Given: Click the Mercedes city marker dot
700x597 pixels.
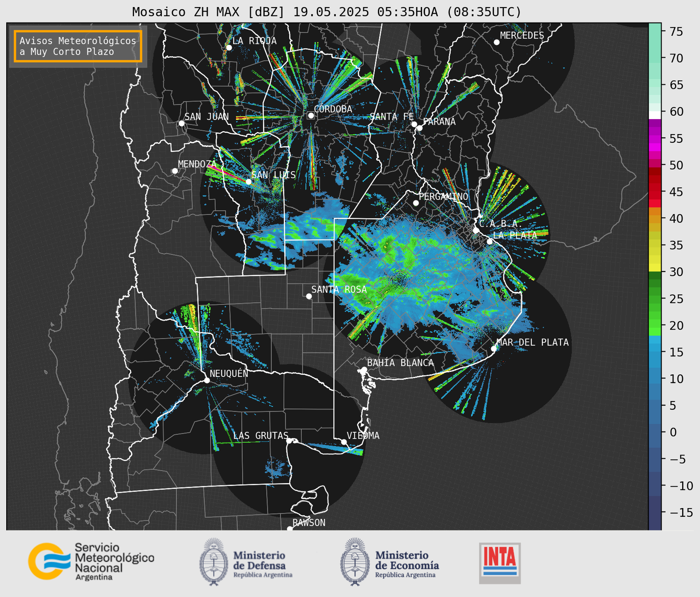Looking at the screenshot, I should [x=496, y=42].
